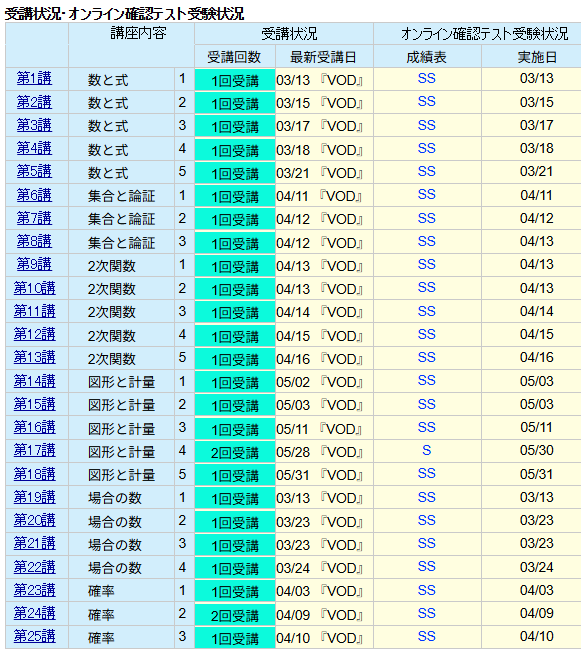This screenshot has height=652, width=581.
Task: Open the 第25講 lecture link
Action: pyautogui.click(x=34, y=636)
